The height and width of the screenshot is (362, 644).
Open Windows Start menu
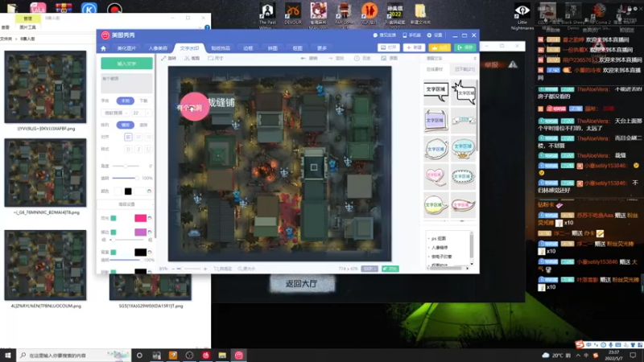(8, 355)
